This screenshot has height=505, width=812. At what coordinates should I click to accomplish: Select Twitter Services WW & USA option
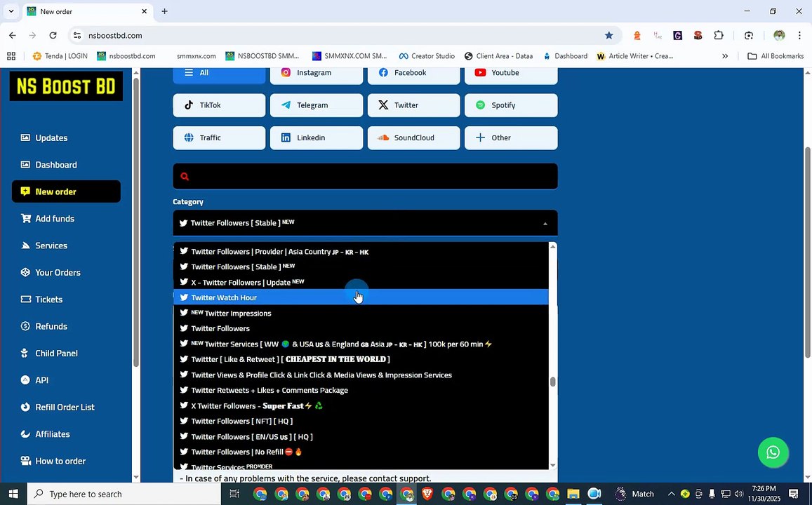coord(361,344)
